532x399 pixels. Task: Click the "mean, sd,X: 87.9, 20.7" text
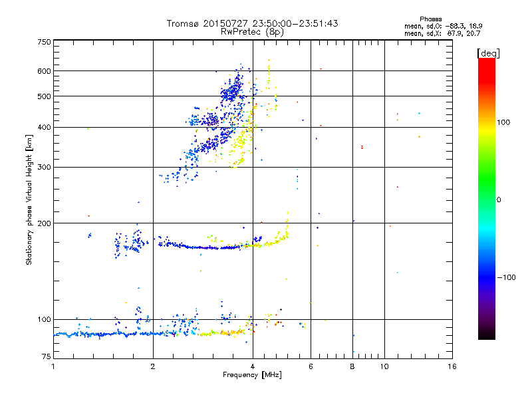[x=442, y=33]
